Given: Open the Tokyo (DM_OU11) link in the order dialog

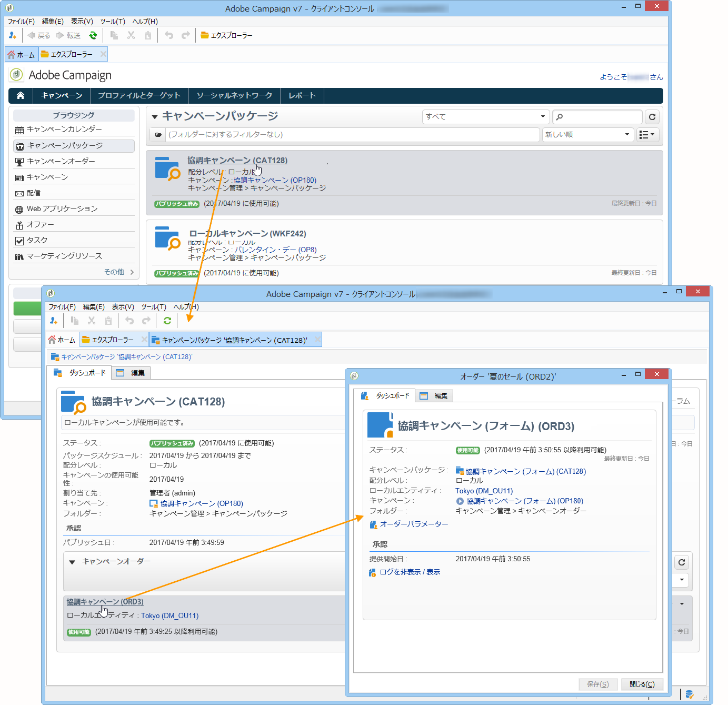Looking at the screenshot, I should pyautogui.click(x=484, y=491).
